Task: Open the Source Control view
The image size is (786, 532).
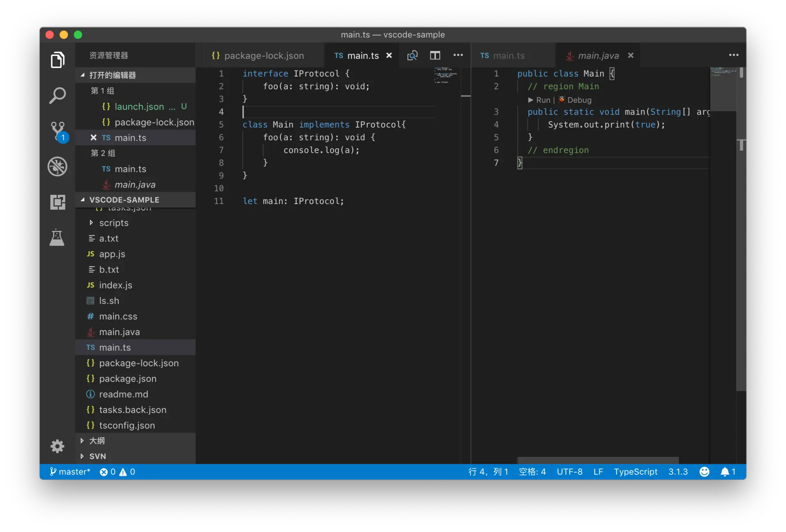Action: [x=57, y=131]
